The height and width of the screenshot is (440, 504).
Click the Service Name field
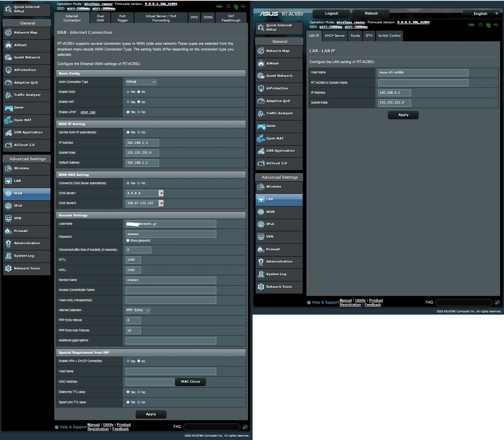click(171, 280)
